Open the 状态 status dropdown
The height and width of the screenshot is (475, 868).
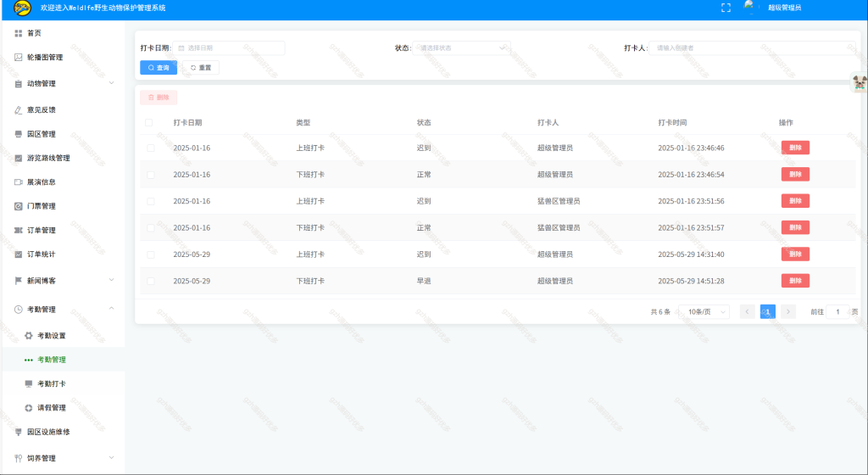462,48
